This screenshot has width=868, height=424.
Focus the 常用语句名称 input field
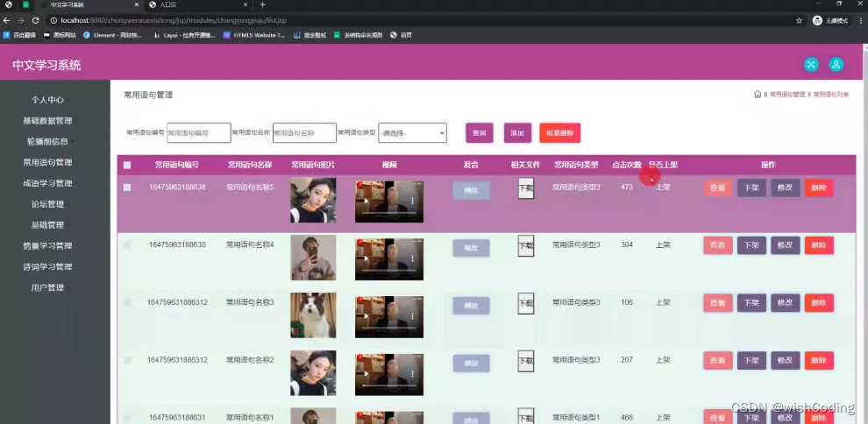(x=304, y=132)
